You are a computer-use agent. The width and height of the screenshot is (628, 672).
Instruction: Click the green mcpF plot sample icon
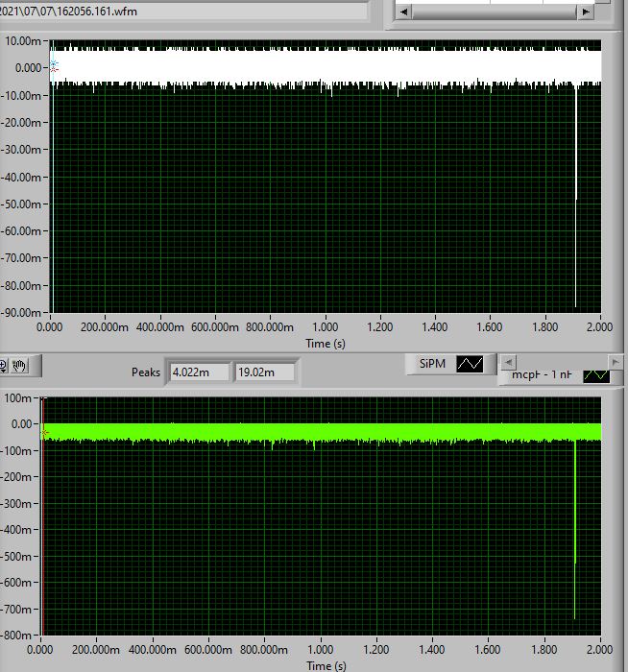(x=596, y=375)
